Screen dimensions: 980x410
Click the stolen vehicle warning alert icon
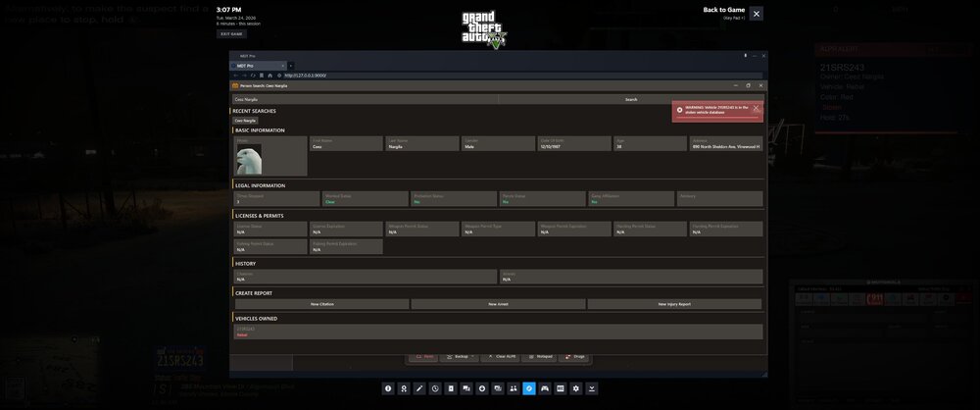point(679,110)
